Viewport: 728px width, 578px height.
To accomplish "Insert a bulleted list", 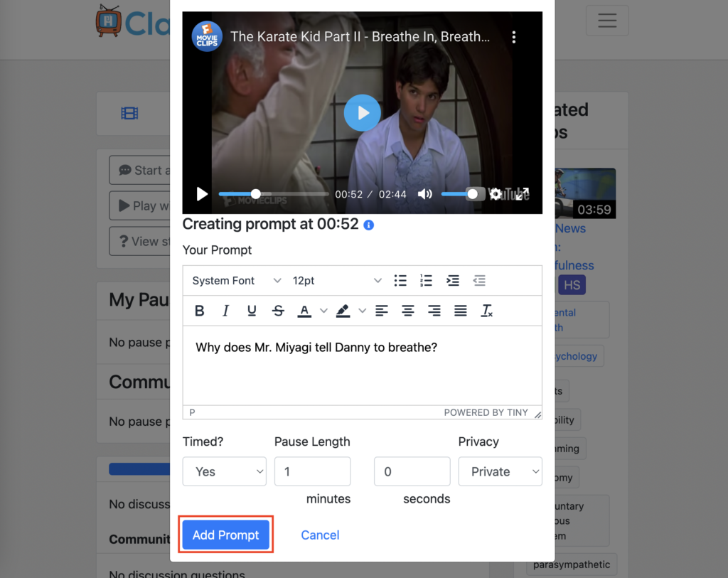I will pyautogui.click(x=400, y=280).
